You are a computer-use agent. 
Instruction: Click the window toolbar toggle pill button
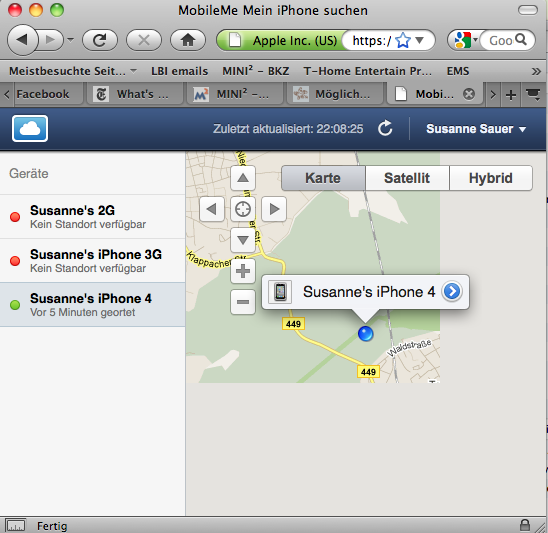(x=528, y=10)
